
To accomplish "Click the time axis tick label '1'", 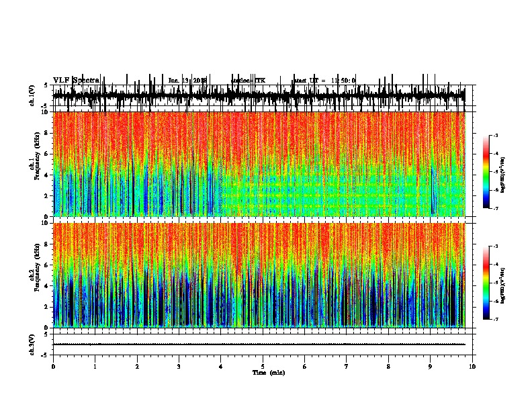I will tap(95, 367).
